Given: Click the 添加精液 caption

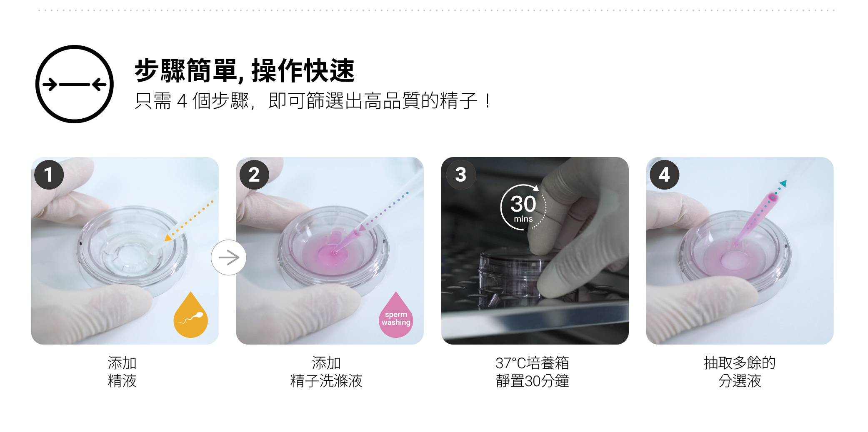Looking at the screenshot, I should (122, 372).
